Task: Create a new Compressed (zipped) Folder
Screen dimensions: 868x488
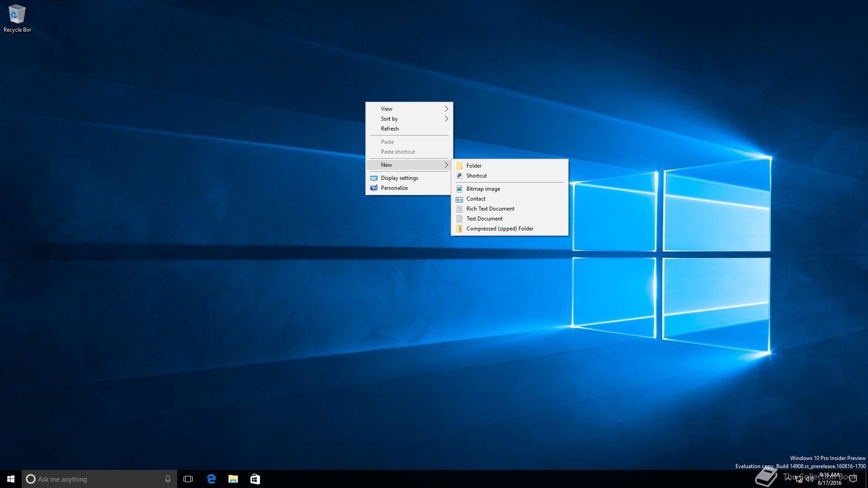Action: point(509,229)
